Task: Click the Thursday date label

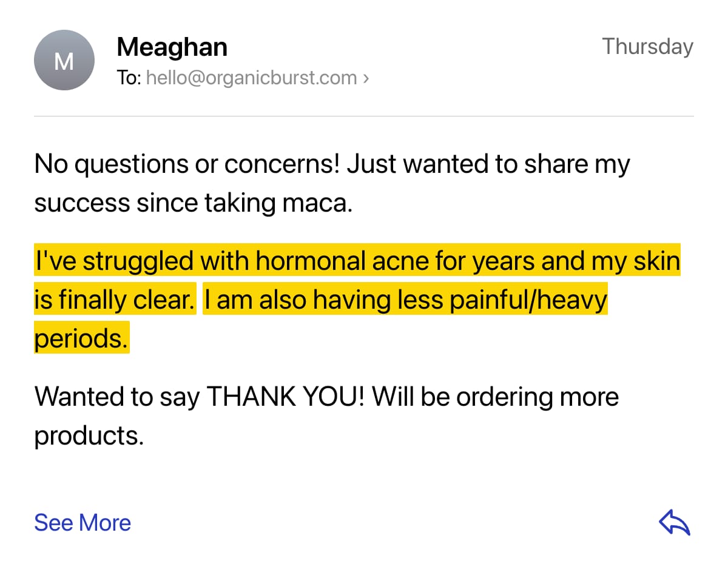Action: [x=647, y=47]
